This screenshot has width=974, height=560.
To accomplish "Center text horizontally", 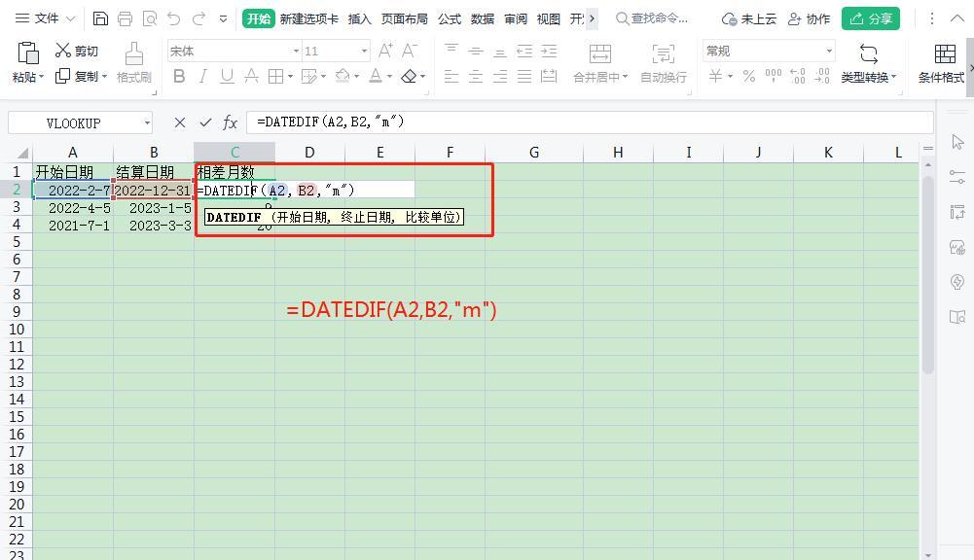I will pos(476,77).
